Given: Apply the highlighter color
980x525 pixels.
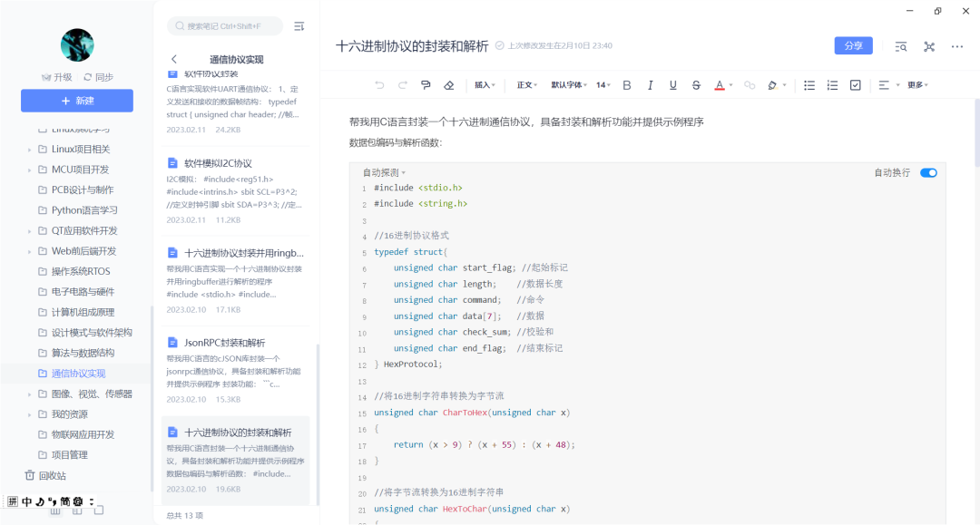Looking at the screenshot, I should 772,85.
